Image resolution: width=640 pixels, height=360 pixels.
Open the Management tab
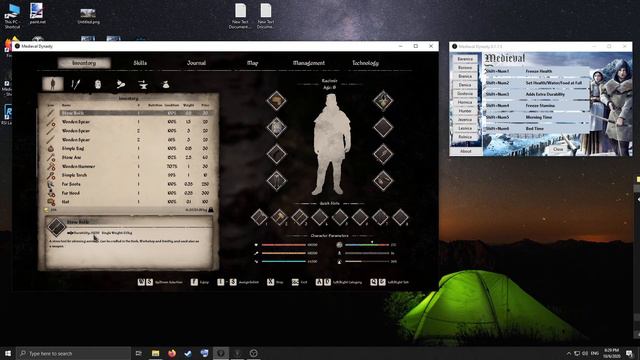pos(309,63)
